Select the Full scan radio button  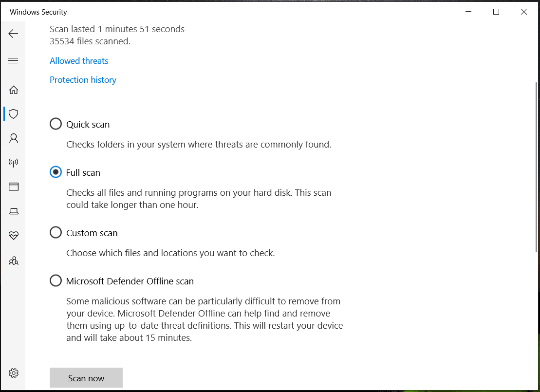pos(56,172)
